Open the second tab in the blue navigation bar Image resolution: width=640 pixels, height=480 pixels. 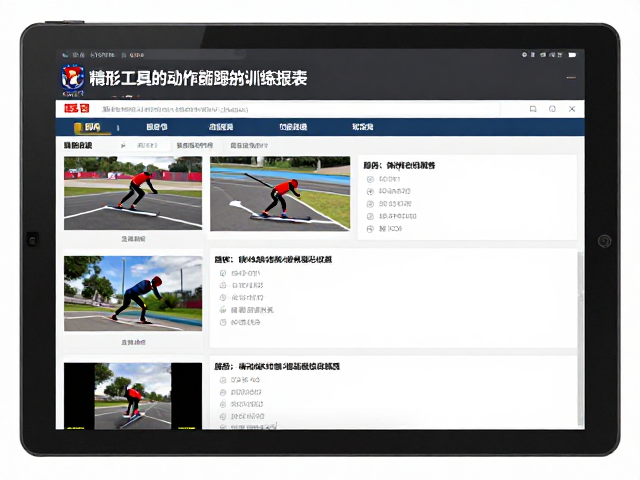click(x=157, y=127)
